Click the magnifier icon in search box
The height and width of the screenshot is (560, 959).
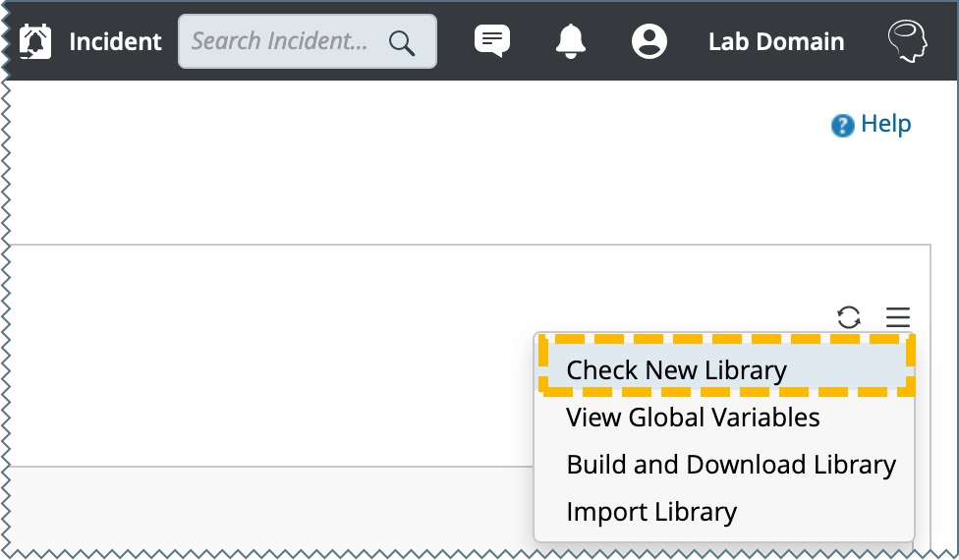[402, 41]
